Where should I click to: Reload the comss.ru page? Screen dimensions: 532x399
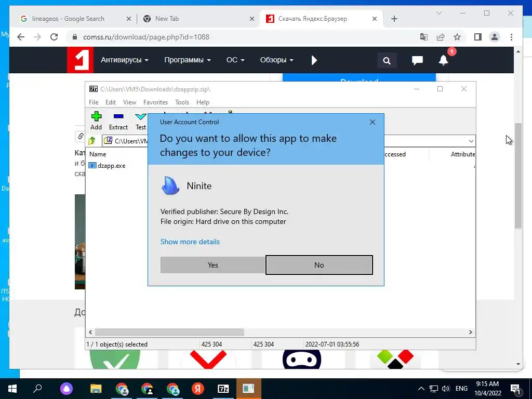click(54, 37)
